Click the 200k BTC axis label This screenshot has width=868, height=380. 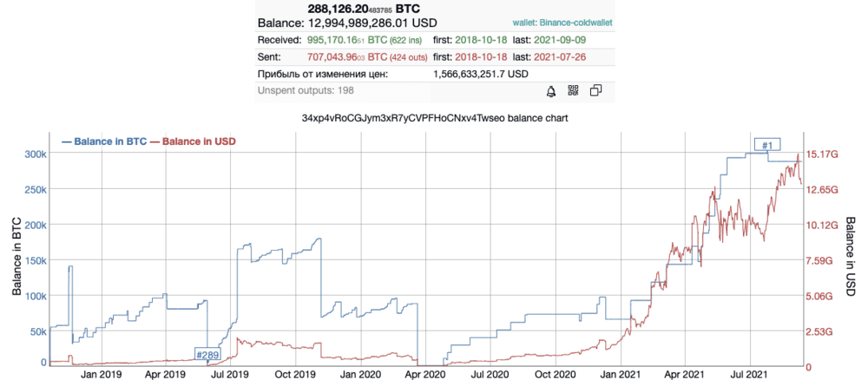tap(35, 225)
